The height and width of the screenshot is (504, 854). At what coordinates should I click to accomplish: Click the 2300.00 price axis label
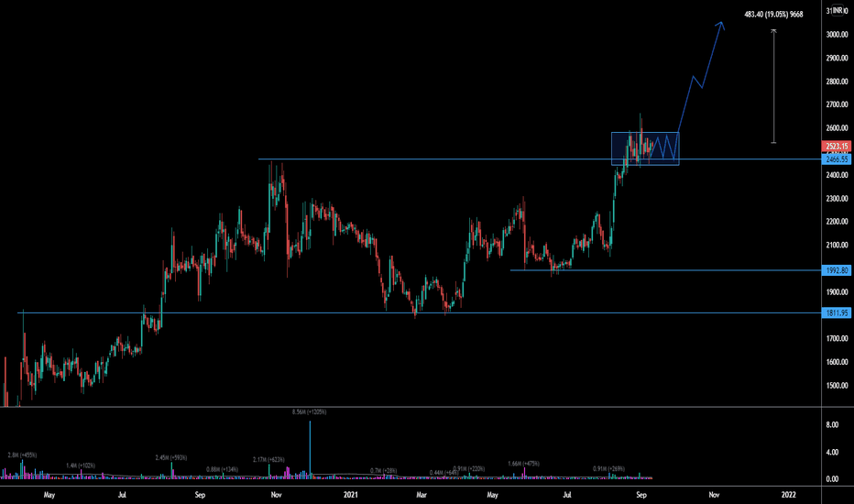pos(838,198)
